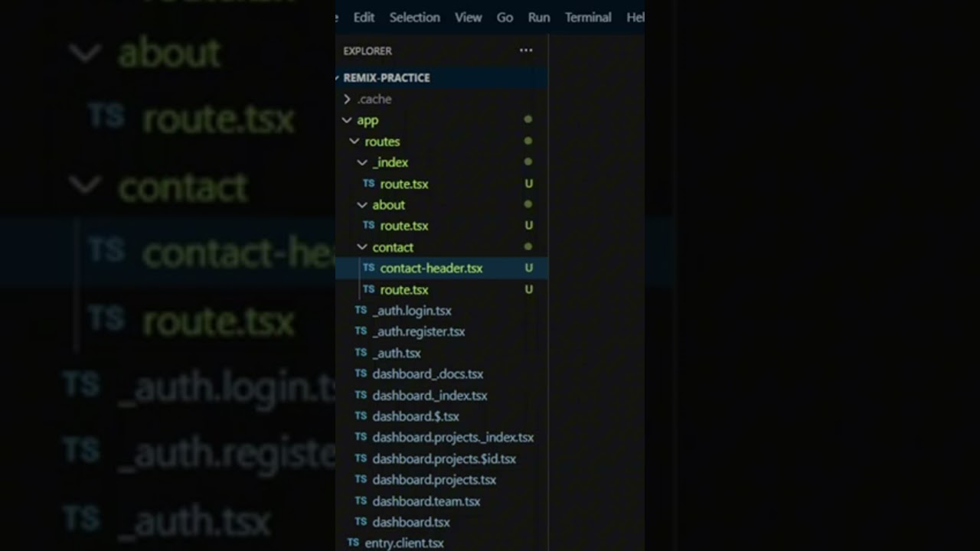Open route.tsx under about folder
The height and width of the screenshot is (551, 980).
(x=404, y=226)
